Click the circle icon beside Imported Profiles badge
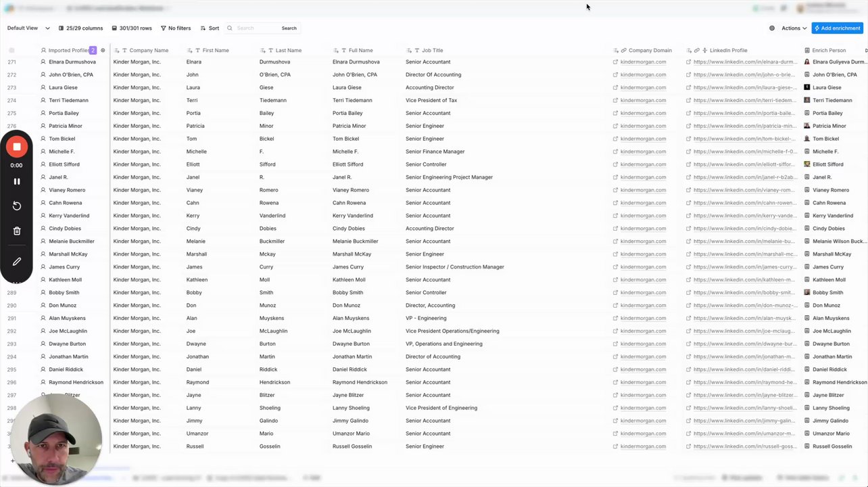This screenshot has width=868, height=487. 103,50
